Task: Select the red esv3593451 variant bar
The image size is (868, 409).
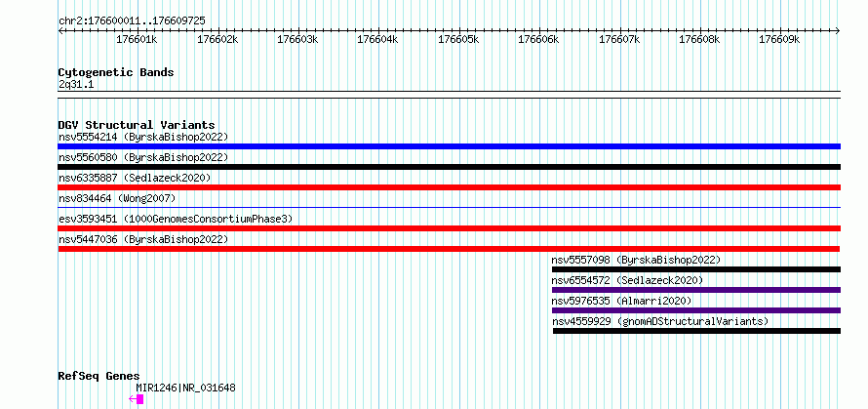Action: (x=449, y=228)
